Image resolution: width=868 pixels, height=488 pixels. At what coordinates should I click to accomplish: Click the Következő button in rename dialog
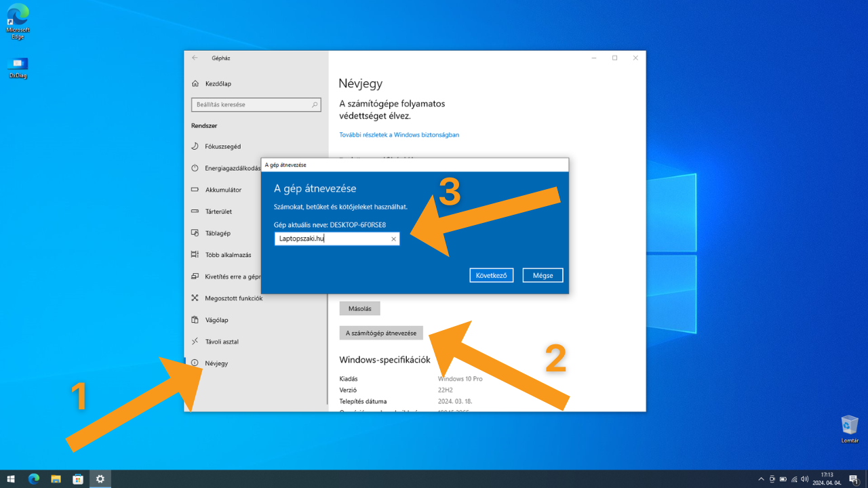pos(491,275)
